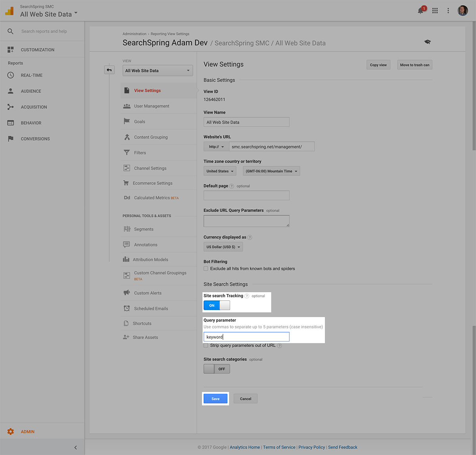Select Goals from the view menu
476x455 pixels.
pyautogui.click(x=140, y=122)
